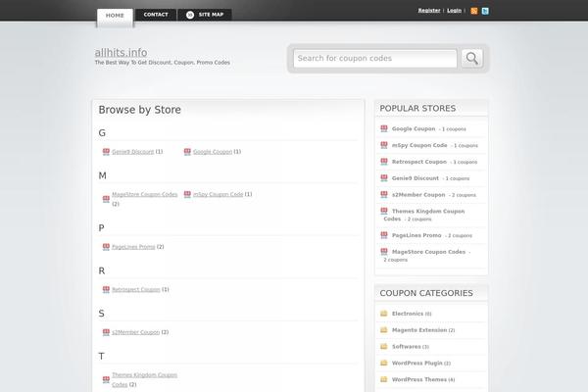588x392 pixels.
Task: Open Retrospect Coupon in Browse list
Action: click(x=136, y=290)
